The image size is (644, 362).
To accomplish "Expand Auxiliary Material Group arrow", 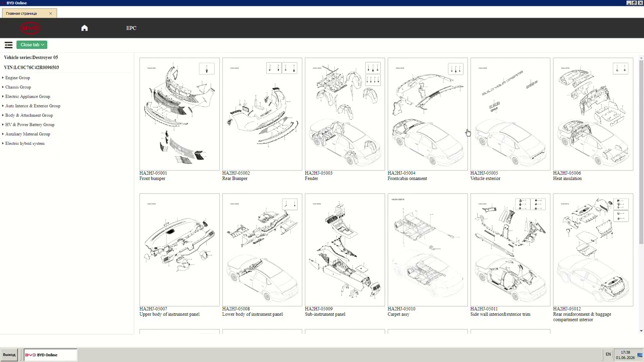I will (x=3, y=134).
